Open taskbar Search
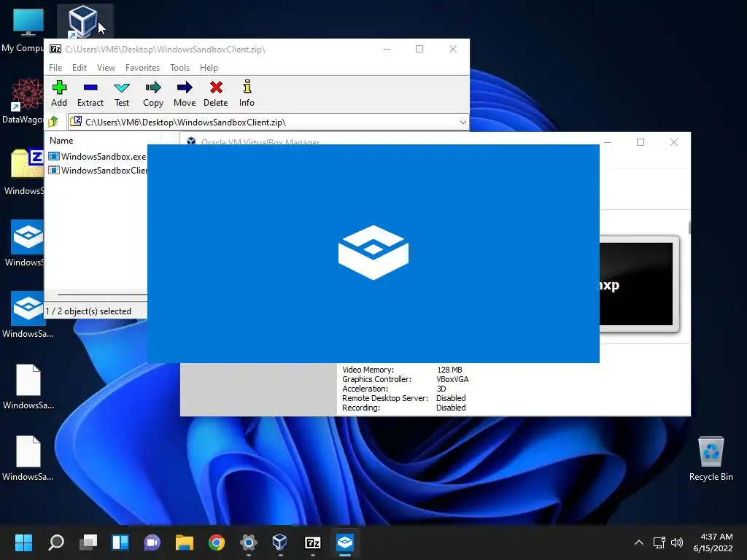Screen dimensions: 747x560 (x=56, y=542)
